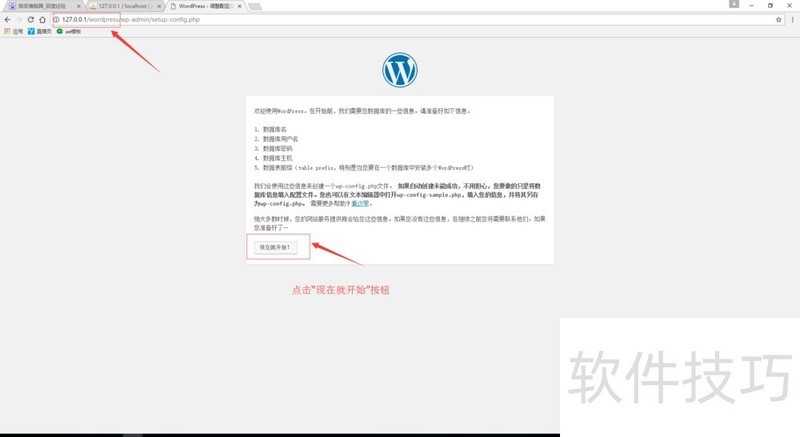Viewport: 800px width, 437px height.
Task: Click the '现在就开始!' button
Action: click(x=275, y=247)
